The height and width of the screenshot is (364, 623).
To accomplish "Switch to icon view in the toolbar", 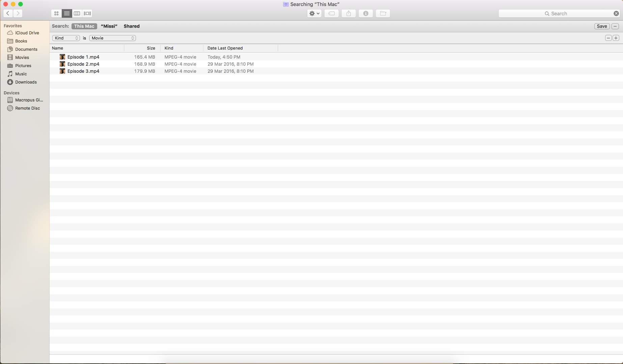I will (56, 13).
